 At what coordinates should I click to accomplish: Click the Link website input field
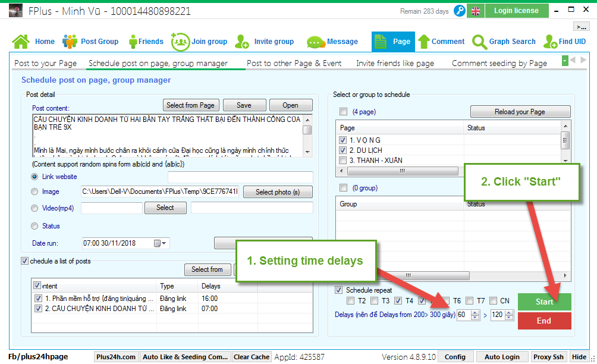[x=241, y=177]
